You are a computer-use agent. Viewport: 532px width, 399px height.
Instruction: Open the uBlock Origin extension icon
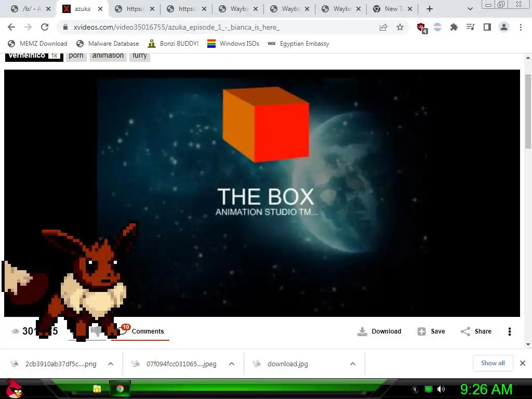[x=422, y=28]
